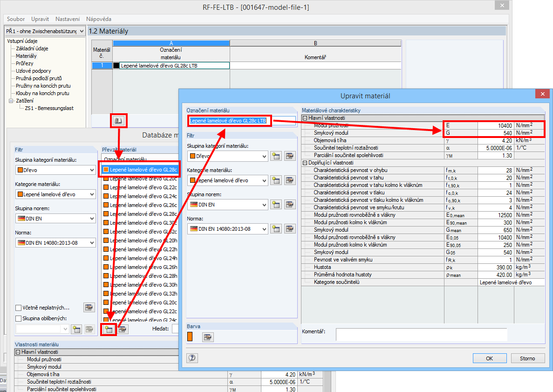553x392 pixels.
Task: Select ZS1 - Bemessungslast tree item
Action: pos(49,108)
